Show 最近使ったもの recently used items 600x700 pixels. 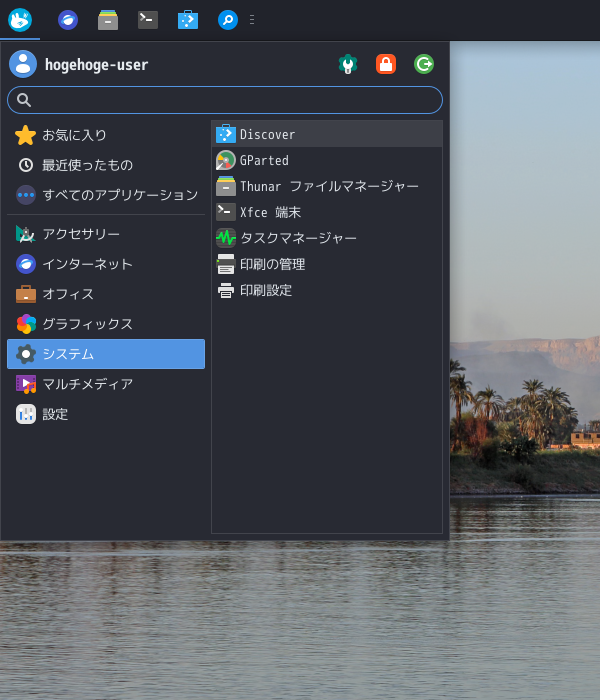(106, 165)
